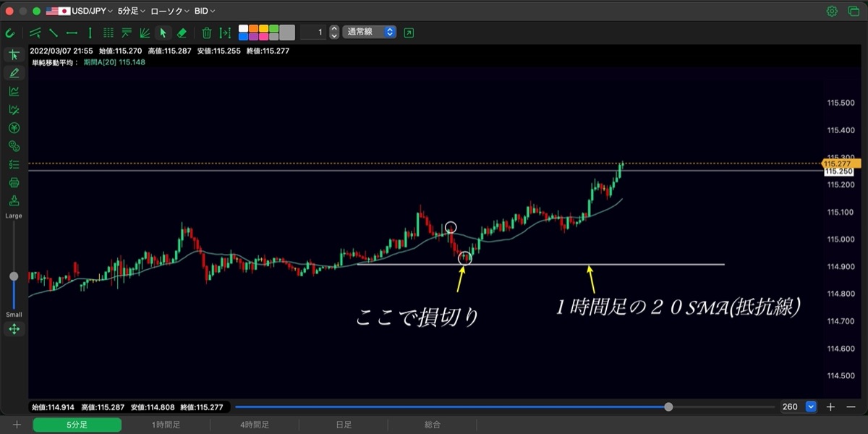Click the window layout icon at top right

pos(852,11)
